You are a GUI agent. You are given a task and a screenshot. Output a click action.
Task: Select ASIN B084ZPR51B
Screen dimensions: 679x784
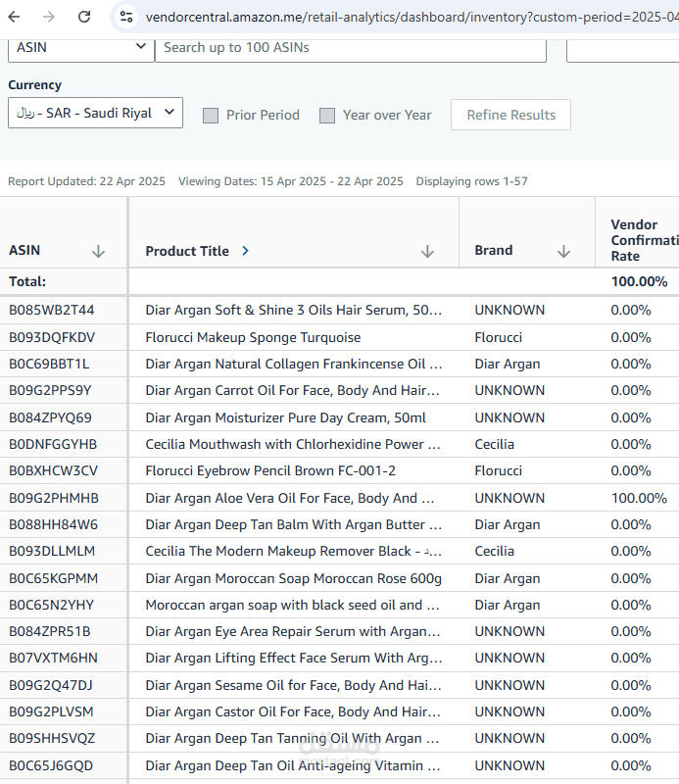point(50,632)
